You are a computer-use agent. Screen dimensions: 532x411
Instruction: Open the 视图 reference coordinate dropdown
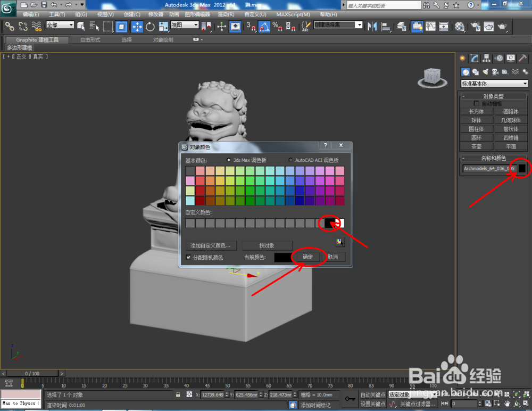pos(185,25)
